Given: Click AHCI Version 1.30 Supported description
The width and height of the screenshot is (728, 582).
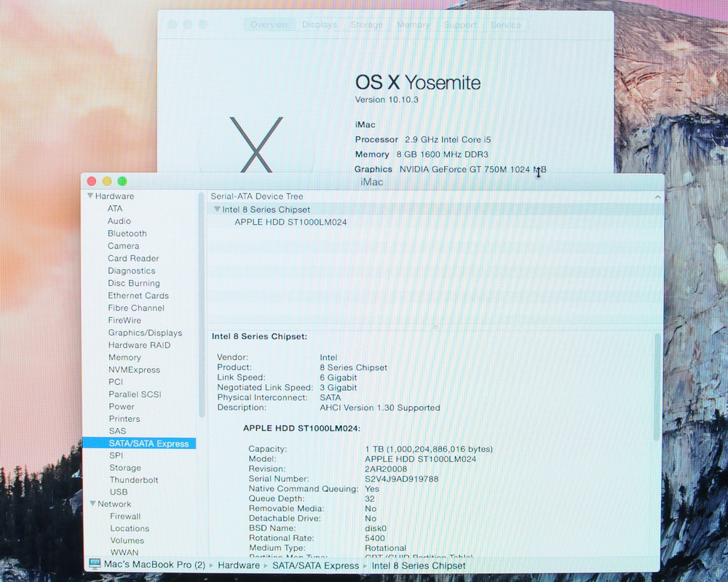Looking at the screenshot, I should click(x=380, y=407).
